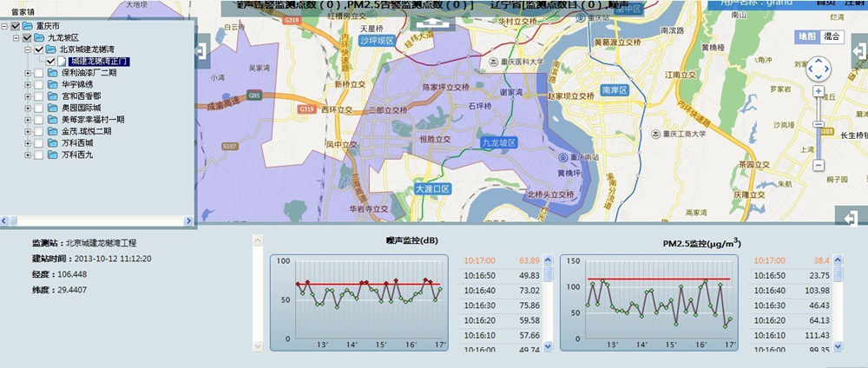
Task: Click the tree panel horizontal scrollbar thumb
Action: coord(13,220)
